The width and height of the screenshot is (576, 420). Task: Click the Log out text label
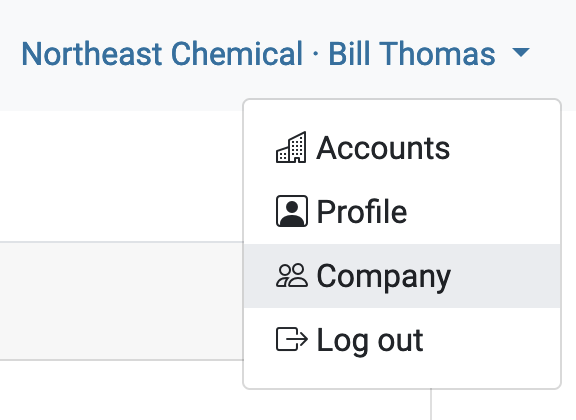(x=370, y=341)
